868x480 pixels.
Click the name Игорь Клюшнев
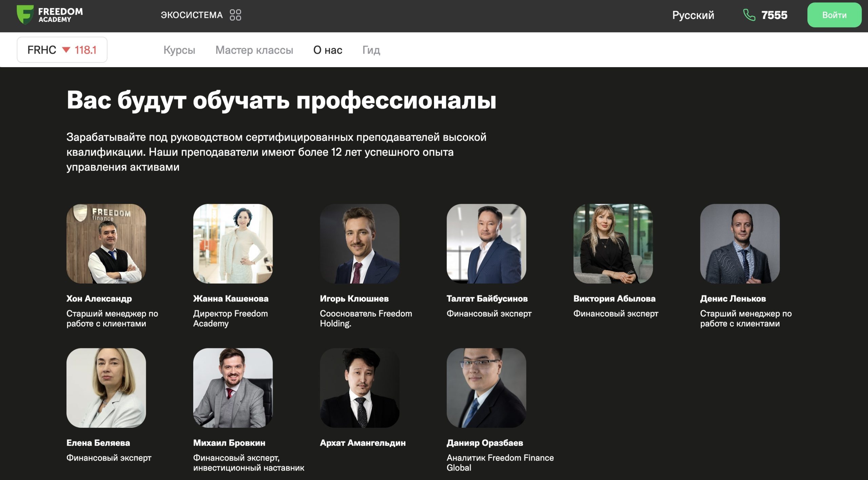click(354, 299)
